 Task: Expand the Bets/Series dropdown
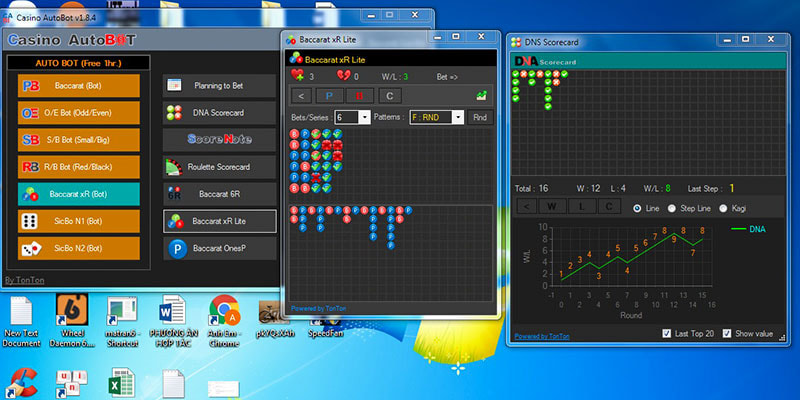coord(365,117)
